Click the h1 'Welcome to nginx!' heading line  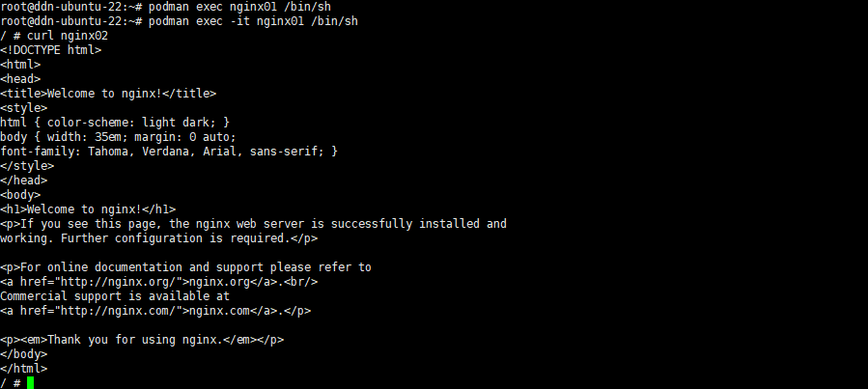(x=88, y=209)
